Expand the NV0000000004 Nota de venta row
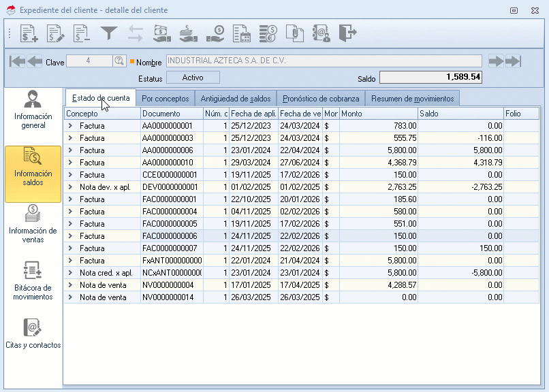This screenshot has height=392, width=549. coord(69,285)
